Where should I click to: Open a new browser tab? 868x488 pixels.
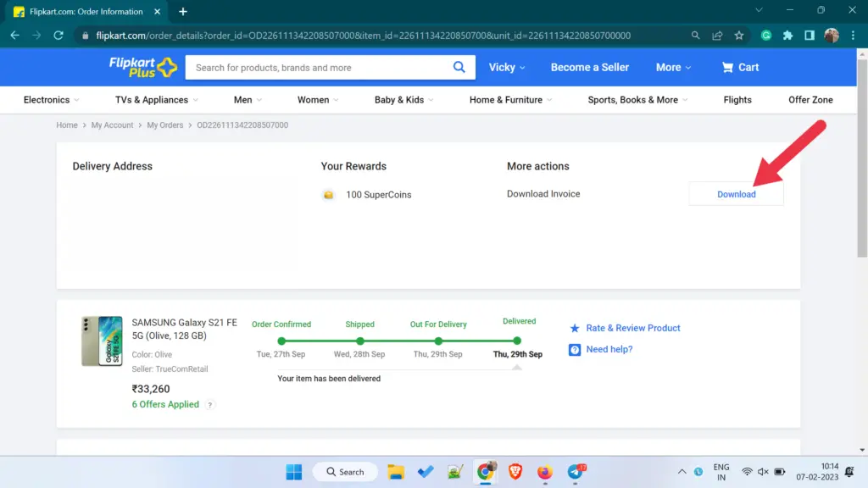tap(183, 12)
